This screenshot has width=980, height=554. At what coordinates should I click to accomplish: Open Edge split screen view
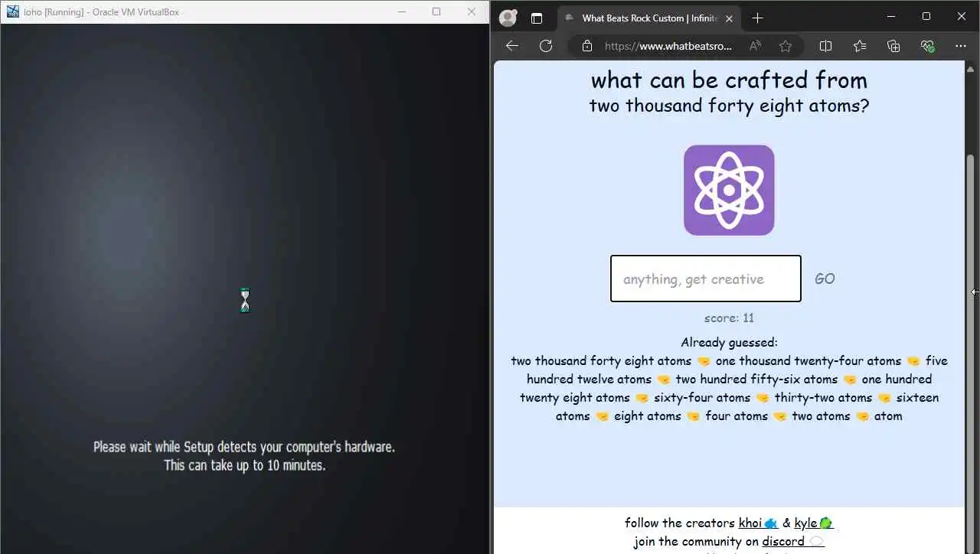coord(825,46)
